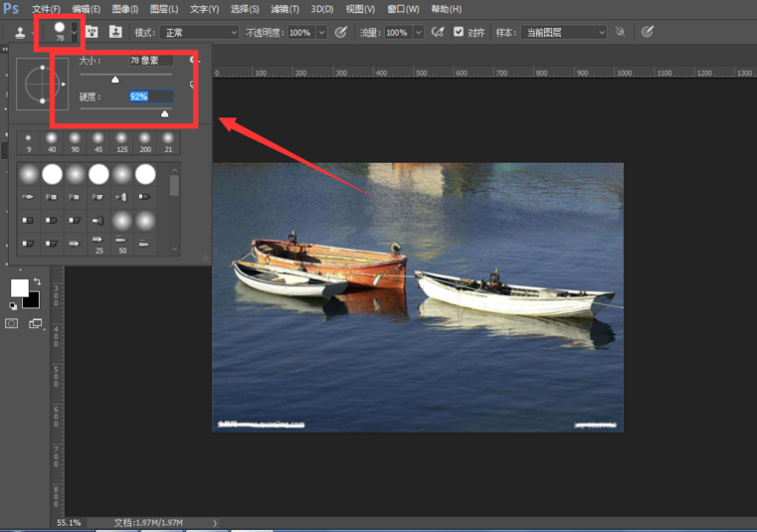Image resolution: width=757 pixels, height=532 pixels.
Task: Reset default foreground and background colors
Action: [x=14, y=305]
